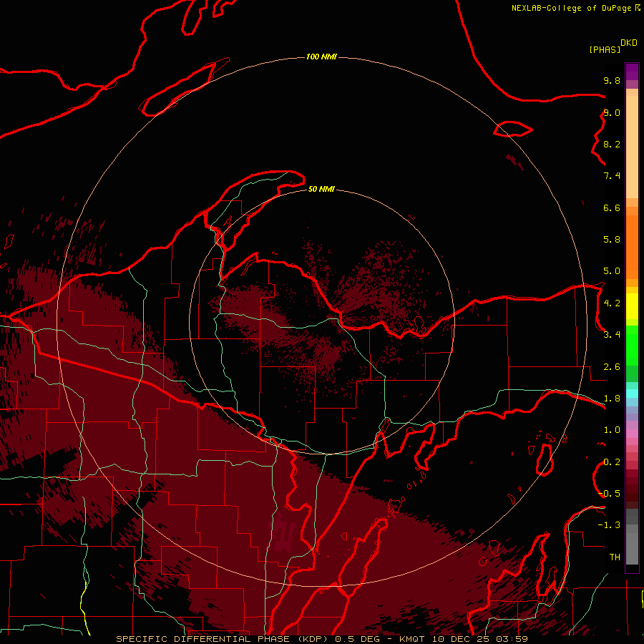Click the -1.3 scale value
Viewport: 644px width, 644px height.
click(x=609, y=525)
